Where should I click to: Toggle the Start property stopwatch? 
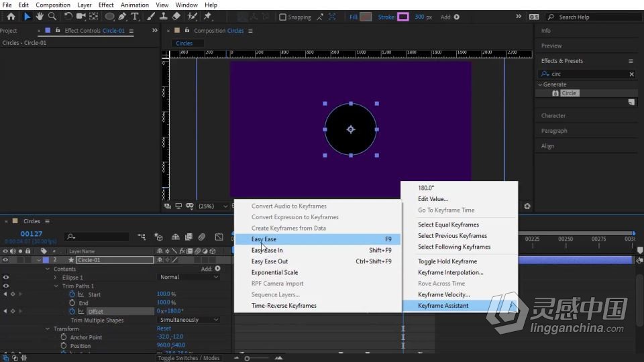pyautogui.click(x=72, y=294)
